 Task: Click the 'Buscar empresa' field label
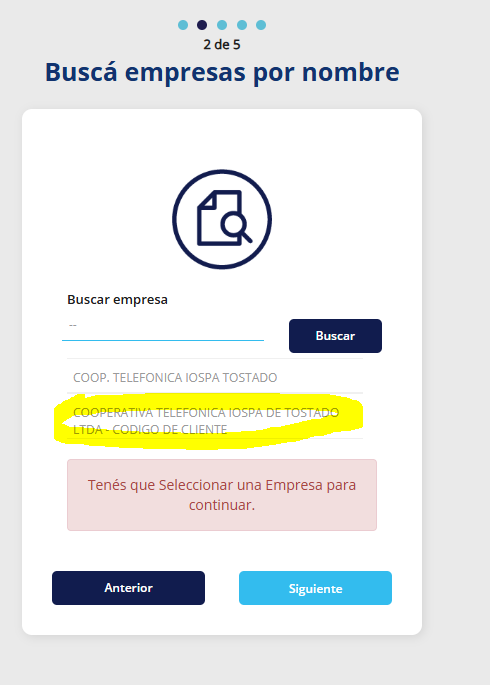tap(117, 300)
